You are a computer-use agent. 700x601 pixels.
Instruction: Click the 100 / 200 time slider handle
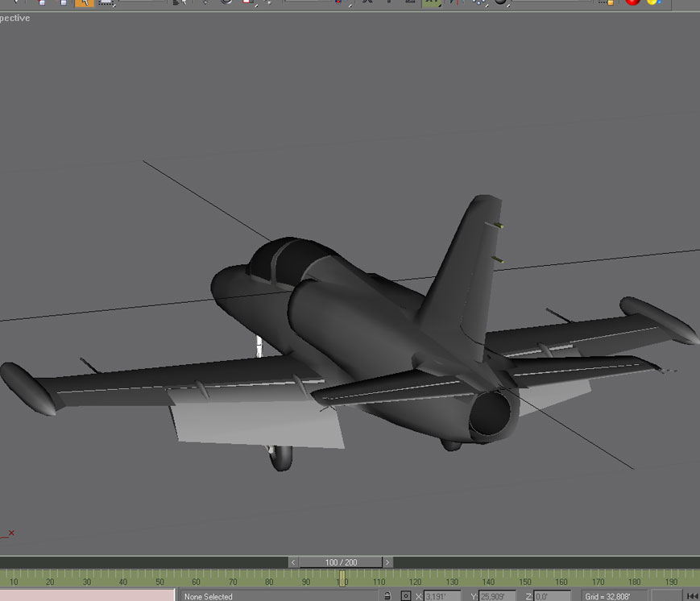[341, 562]
